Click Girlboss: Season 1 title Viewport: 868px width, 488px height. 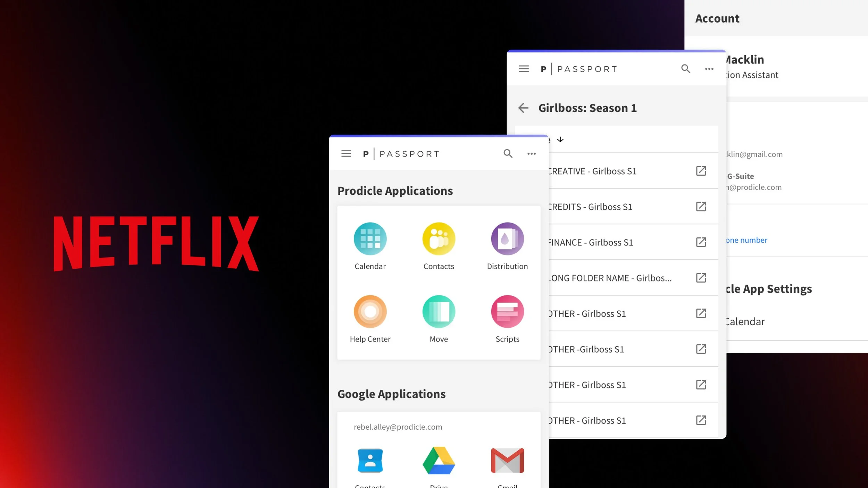[x=587, y=108]
